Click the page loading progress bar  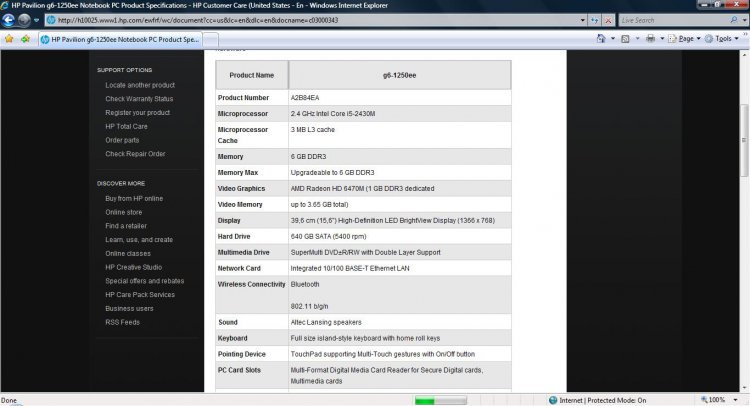point(441,401)
